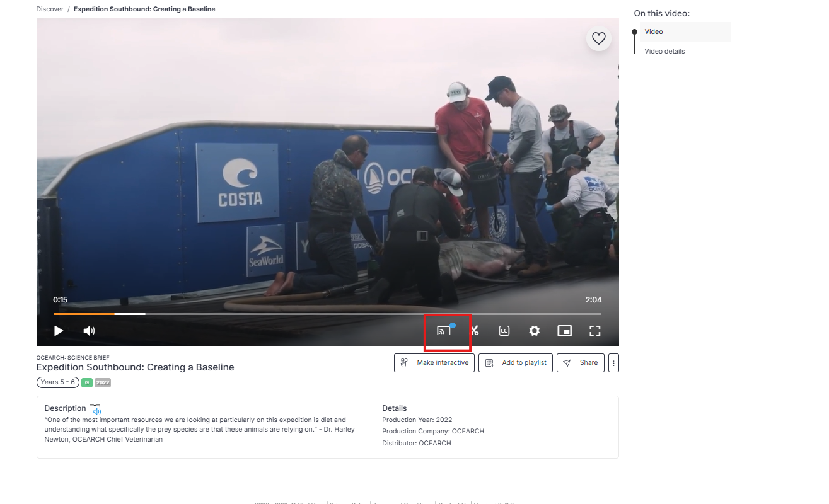829x504 pixels.
Task: Click OCEARCH: SCIENCE BRIEF series label
Action: coord(72,358)
